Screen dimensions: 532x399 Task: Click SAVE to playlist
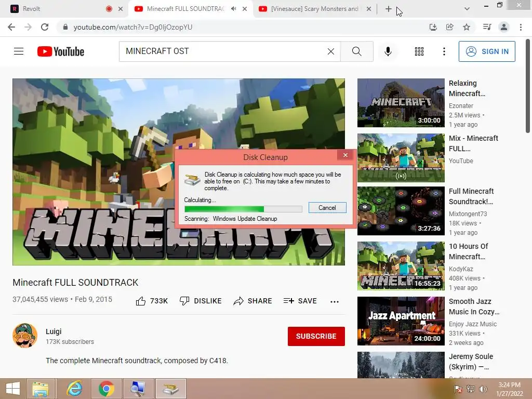(x=300, y=301)
